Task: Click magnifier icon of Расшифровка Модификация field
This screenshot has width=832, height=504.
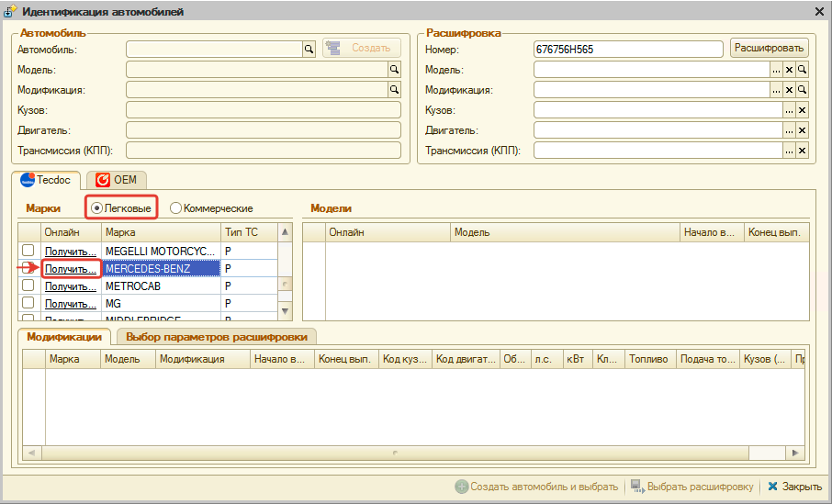Action: coord(802,90)
